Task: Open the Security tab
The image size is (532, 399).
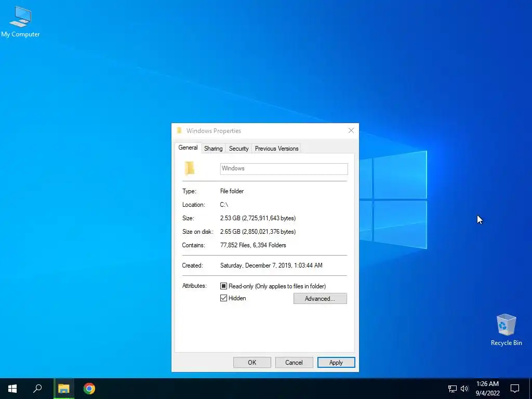Action: tap(239, 149)
